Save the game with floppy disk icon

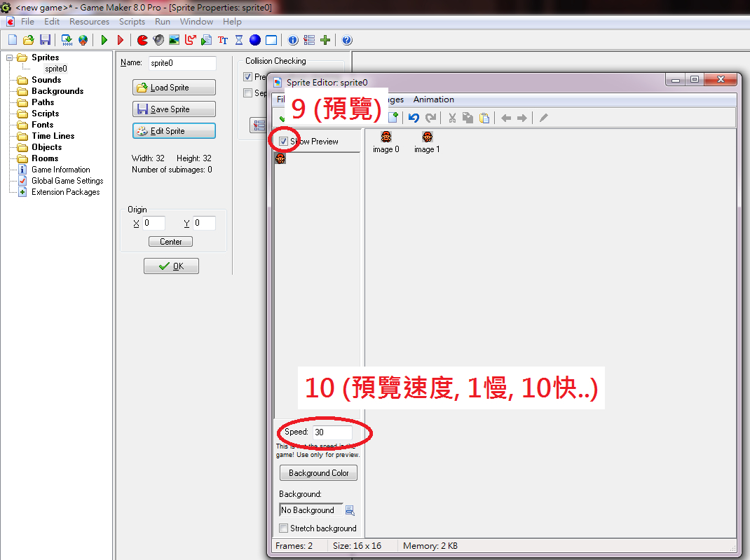45,40
